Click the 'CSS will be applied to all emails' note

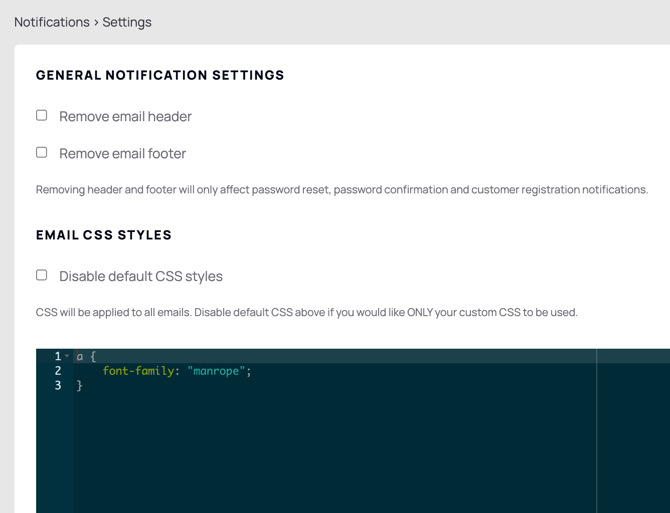click(306, 312)
